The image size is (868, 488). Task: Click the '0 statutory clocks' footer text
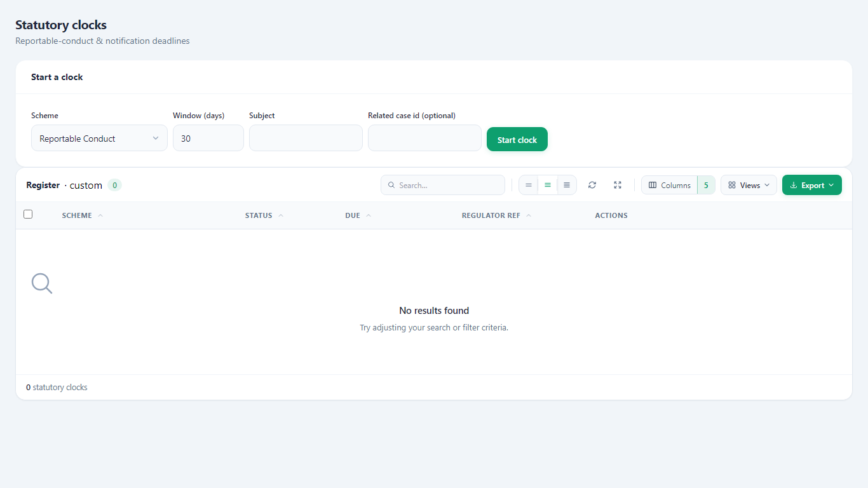point(57,387)
